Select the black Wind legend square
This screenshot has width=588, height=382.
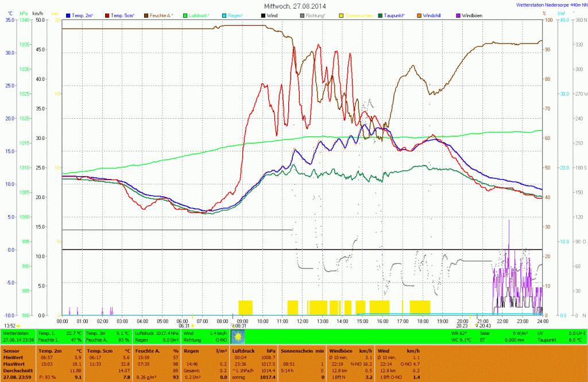click(263, 15)
